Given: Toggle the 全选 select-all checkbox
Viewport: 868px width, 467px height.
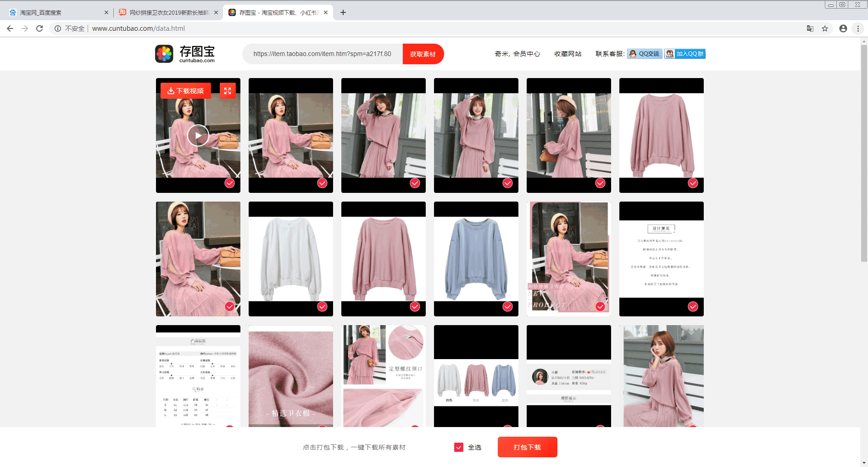Looking at the screenshot, I should coord(459,447).
